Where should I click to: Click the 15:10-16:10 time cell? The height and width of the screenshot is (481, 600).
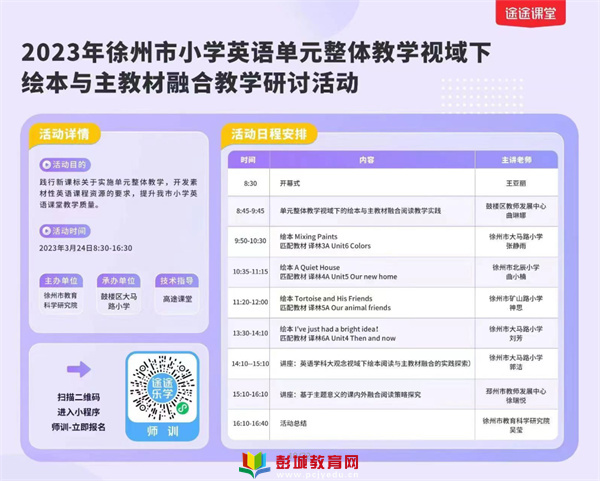point(250,394)
